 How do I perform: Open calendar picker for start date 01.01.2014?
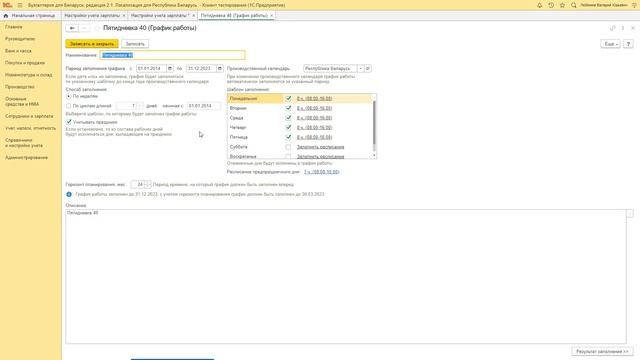[170, 69]
